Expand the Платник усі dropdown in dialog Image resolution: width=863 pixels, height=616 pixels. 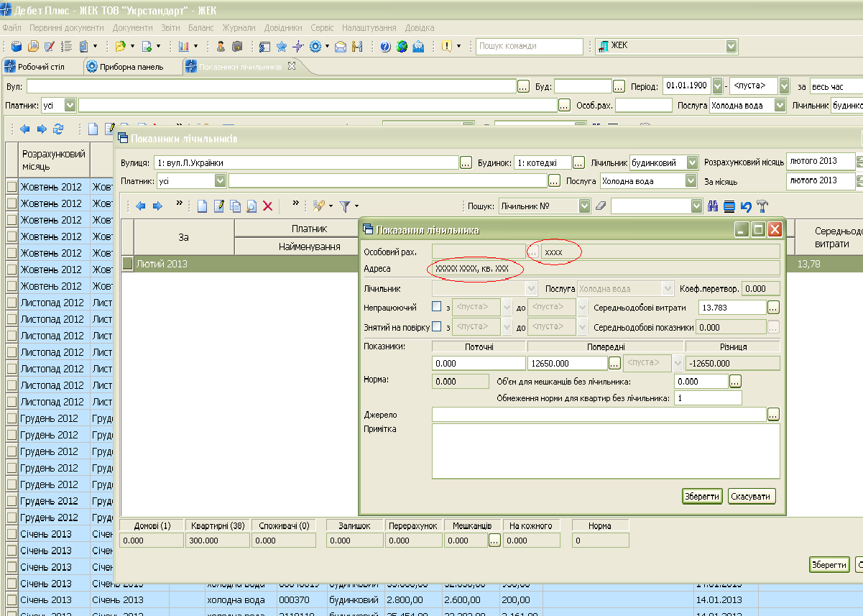(x=220, y=181)
